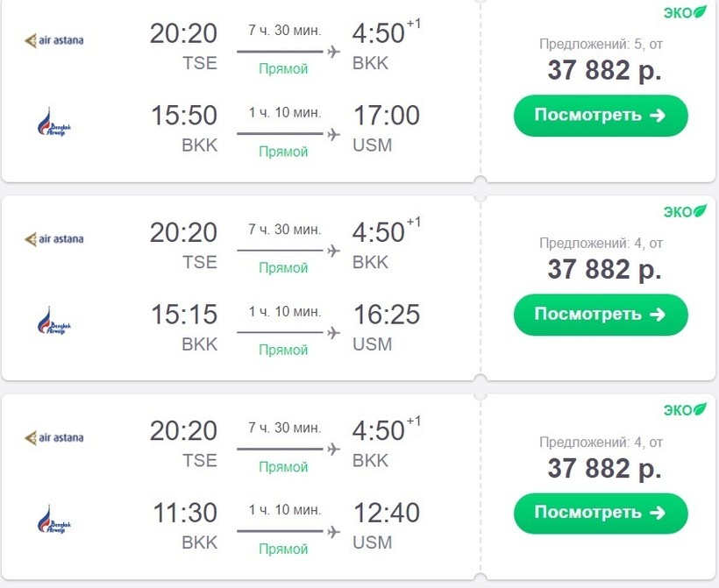Select the 15:15 BKK departure time
The height and width of the screenshot is (588, 719).
click(x=183, y=314)
